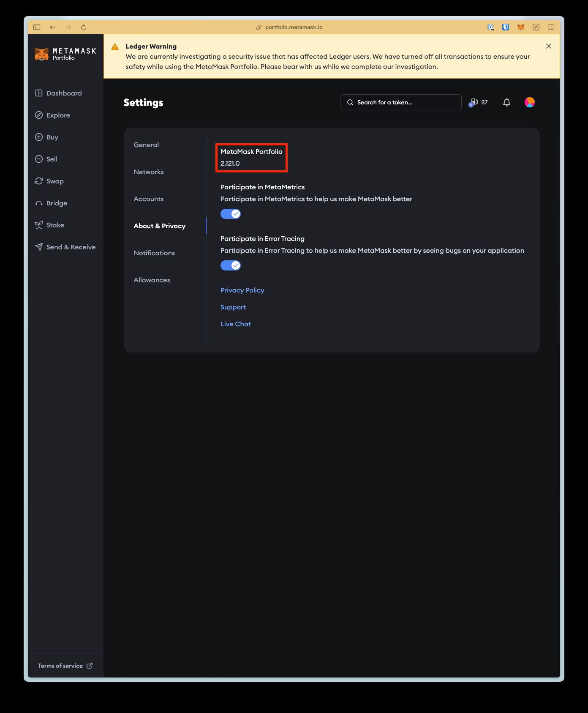The width and height of the screenshot is (588, 713).
Task: Open Dashboard from the sidebar
Action: [64, 93]
